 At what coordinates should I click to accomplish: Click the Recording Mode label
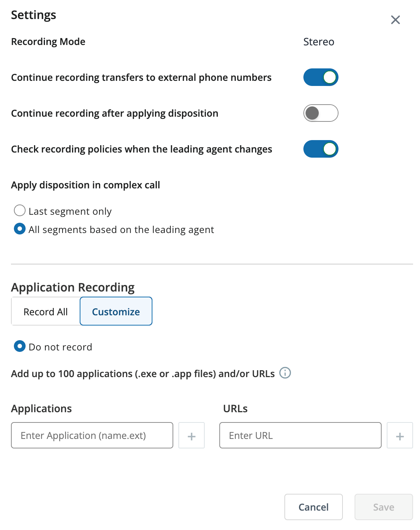coord(48,42)
